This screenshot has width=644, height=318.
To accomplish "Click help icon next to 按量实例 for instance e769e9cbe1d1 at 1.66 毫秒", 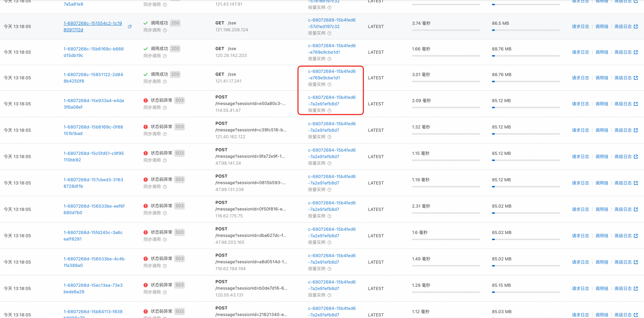I will pos(329,59).
